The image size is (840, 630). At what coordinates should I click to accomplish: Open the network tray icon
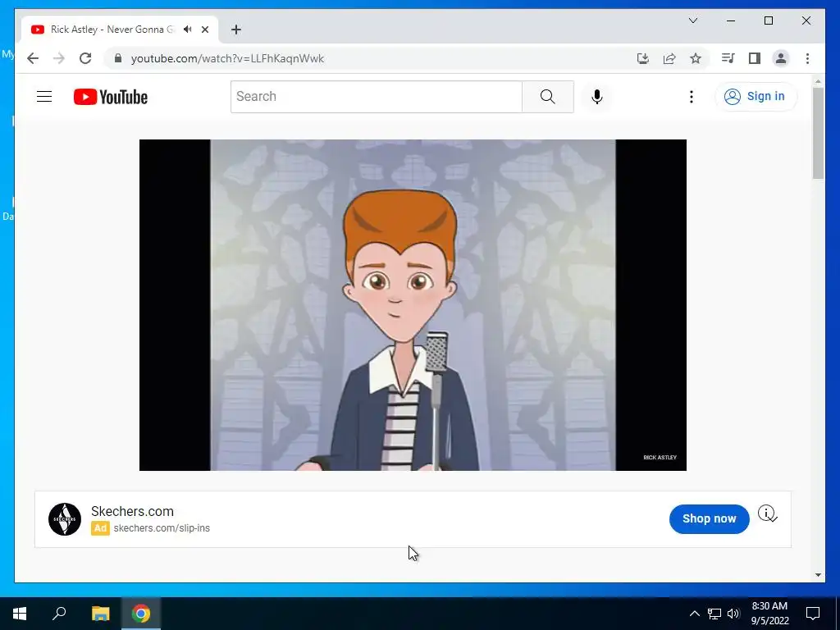click(714, 614)
